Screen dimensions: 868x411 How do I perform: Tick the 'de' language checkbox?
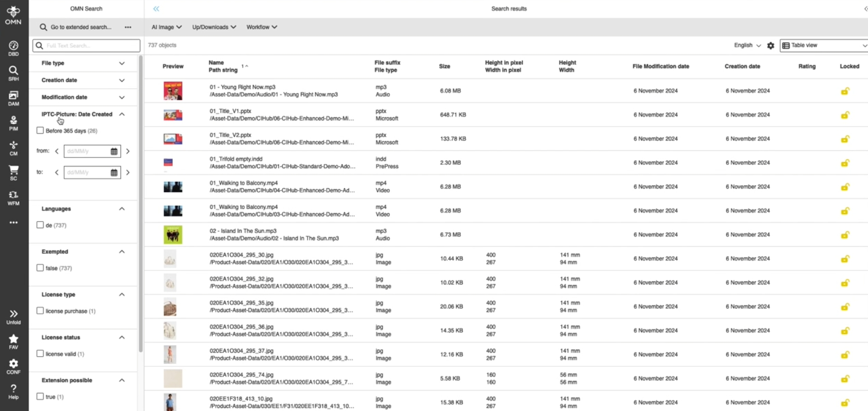[x=40, y=225]
